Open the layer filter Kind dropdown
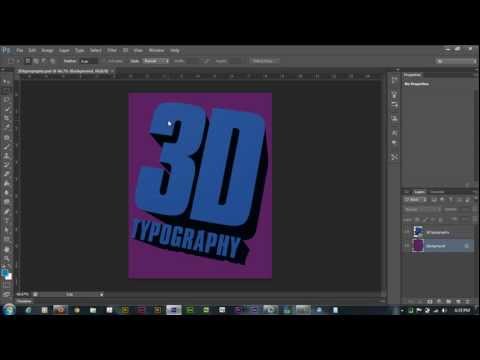Image resolution: width=480 pixels, height=360 pixels. [x=415, y=200]
